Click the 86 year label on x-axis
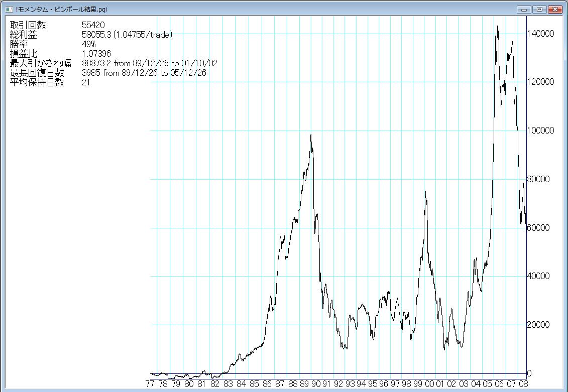The width and height of the screenshot is (568, 392). coord(267,384)
